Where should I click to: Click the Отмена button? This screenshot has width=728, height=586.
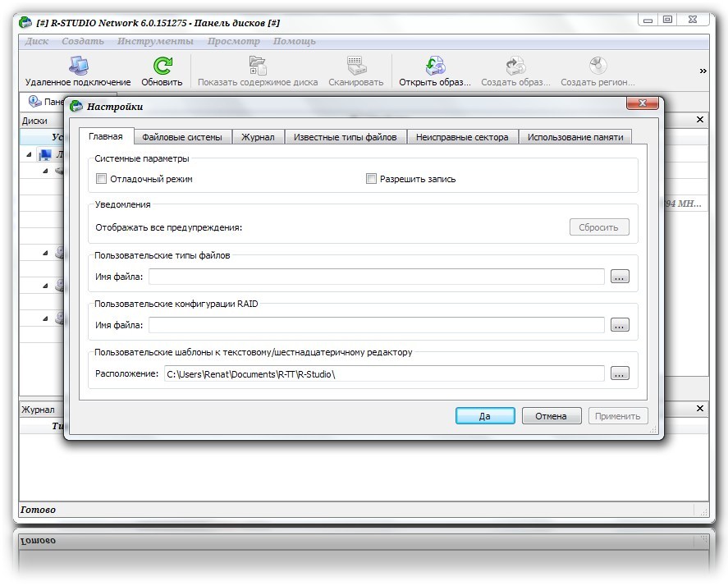[551, 416]
